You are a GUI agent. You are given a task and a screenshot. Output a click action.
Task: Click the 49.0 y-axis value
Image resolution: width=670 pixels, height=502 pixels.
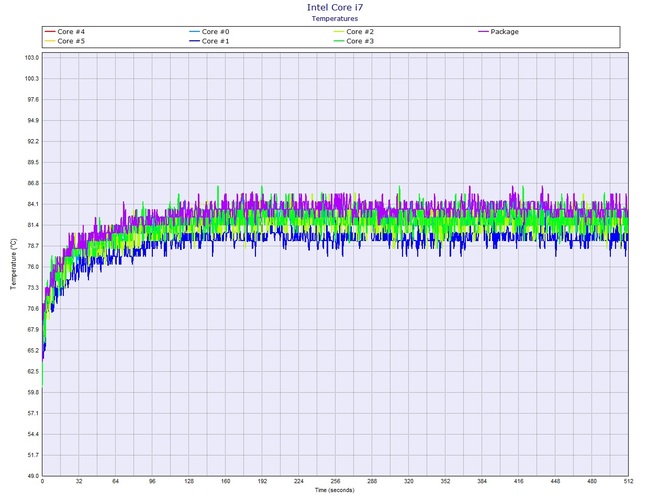[33, 476]
